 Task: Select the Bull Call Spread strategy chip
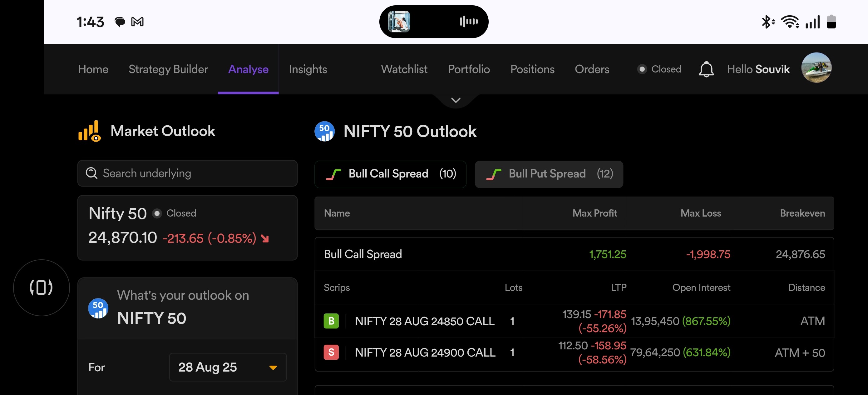click(x=390, y=174)
